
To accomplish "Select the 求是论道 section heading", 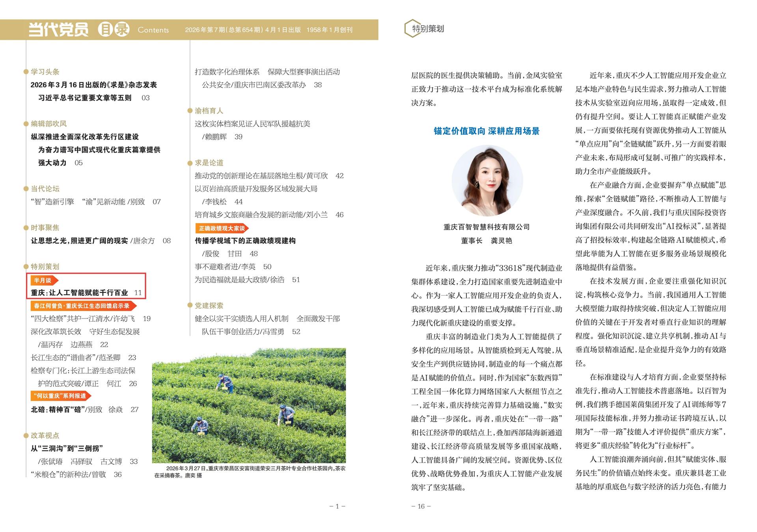I will [209, 163].
